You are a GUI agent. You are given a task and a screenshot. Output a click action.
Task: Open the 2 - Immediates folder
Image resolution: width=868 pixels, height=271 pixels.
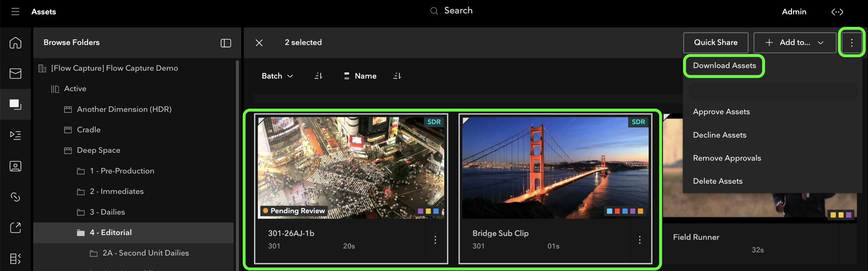pyautogui.click(x=117, y=192)
